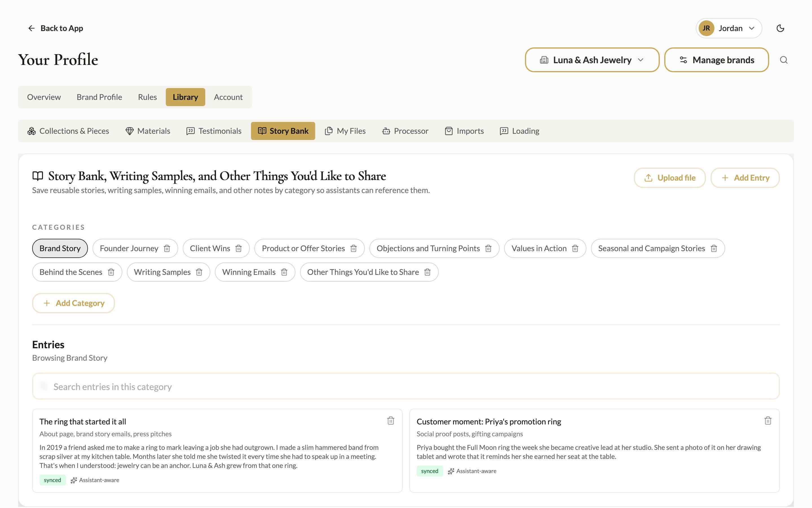Toggle dark mode moon icon
Viewport: 812px width, 508px height.
780,28
